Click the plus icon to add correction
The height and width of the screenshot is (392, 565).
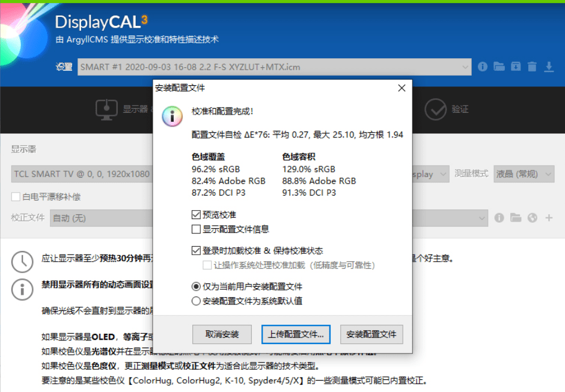tap(549, 218)
